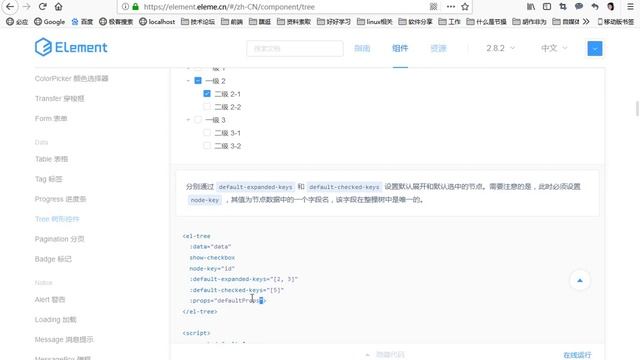The image size is (640, 360).
Task: Focus the documentation search box
Action: pos(295,49)
